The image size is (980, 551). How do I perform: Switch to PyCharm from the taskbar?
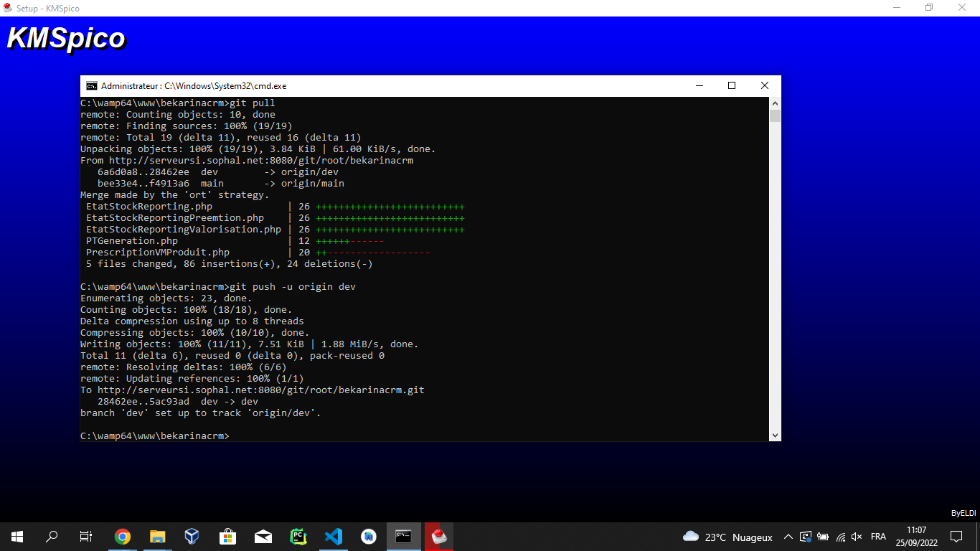coord(298,537)
